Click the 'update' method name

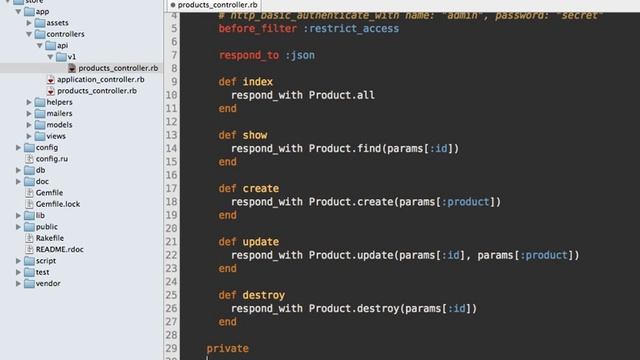point(261,242)
